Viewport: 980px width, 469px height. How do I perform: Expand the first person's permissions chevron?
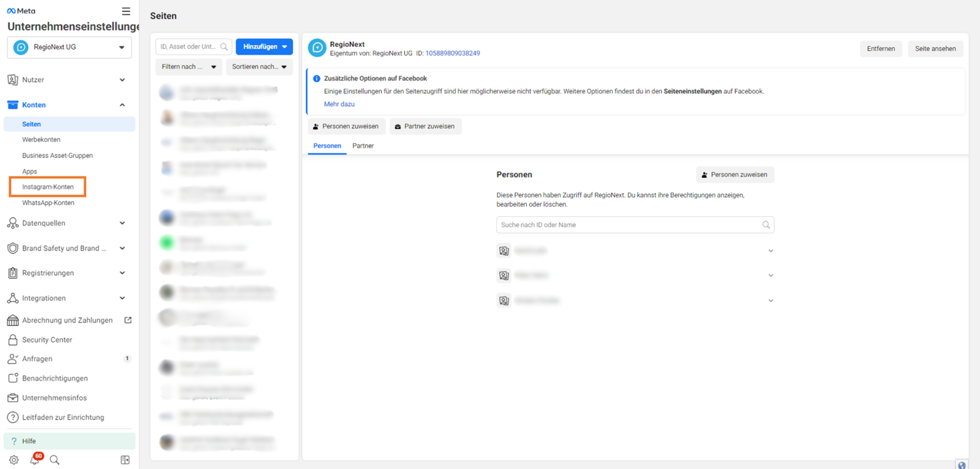pyautogui.click(x=771, y=251)
